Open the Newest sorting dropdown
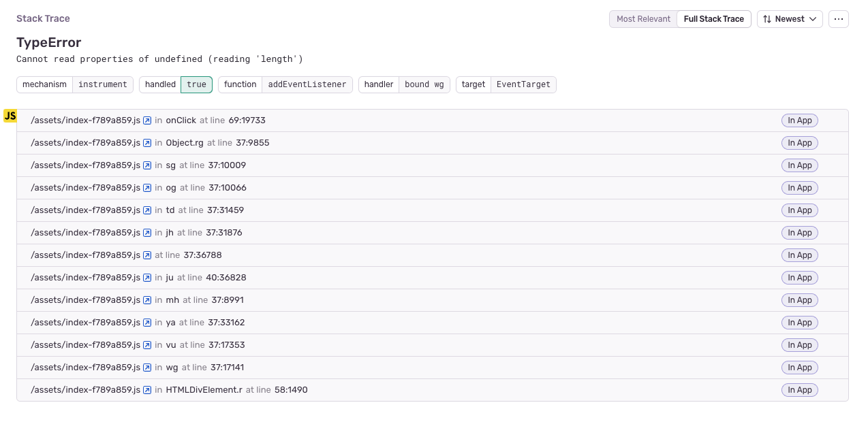Screen dimensions: 868x422 [x=790, y=19]
